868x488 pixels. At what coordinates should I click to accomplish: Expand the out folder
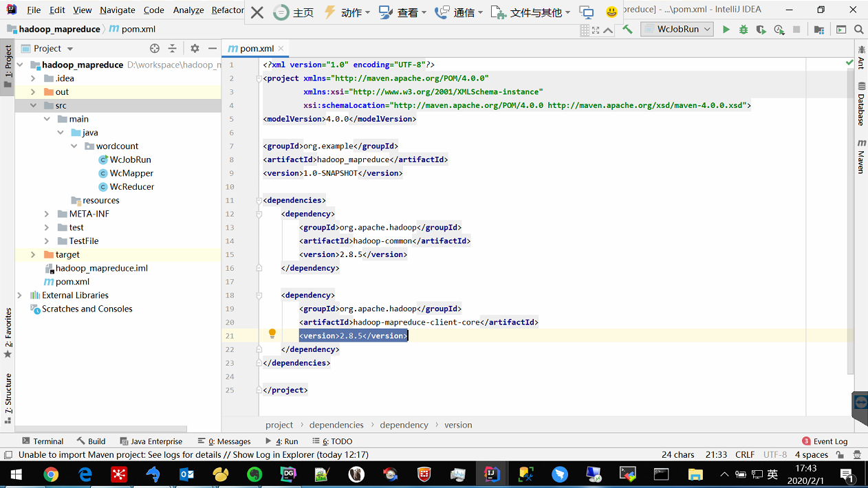(33, 91)
